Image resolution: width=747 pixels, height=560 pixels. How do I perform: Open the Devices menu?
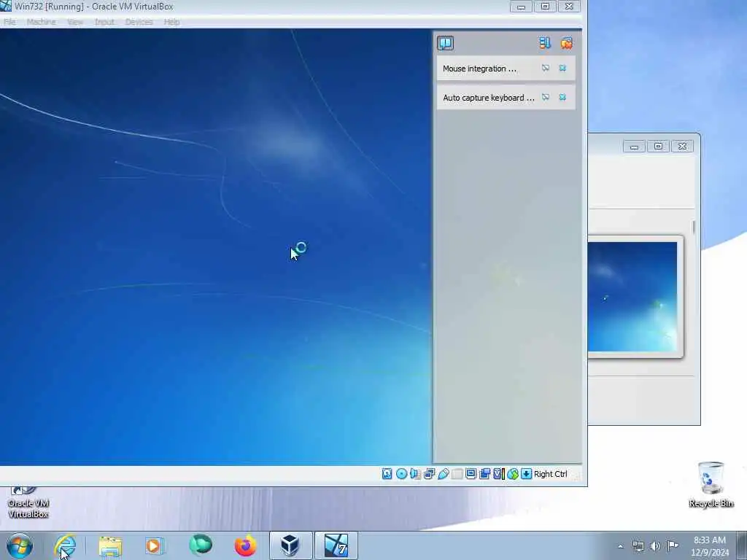139,22
